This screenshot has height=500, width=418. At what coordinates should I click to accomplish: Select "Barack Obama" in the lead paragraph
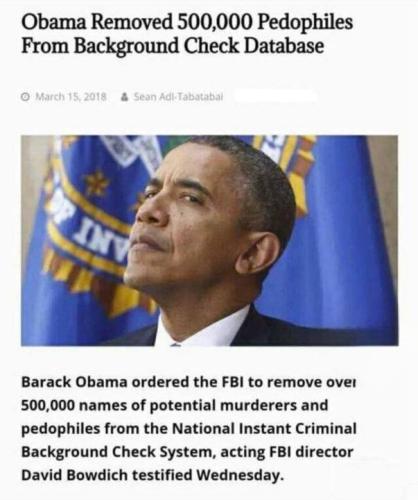[74, 382]
